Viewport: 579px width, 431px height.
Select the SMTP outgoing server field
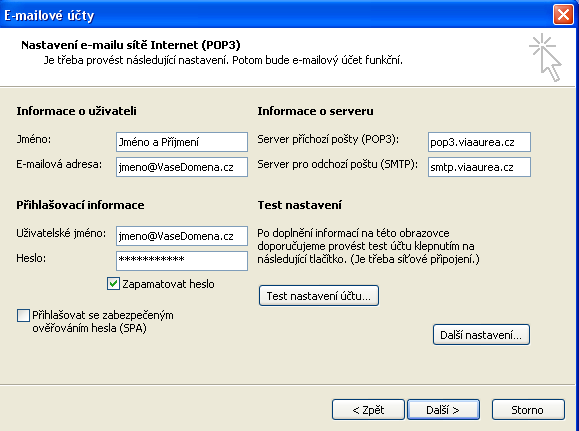pyautogui.click(x=479, y=167)
